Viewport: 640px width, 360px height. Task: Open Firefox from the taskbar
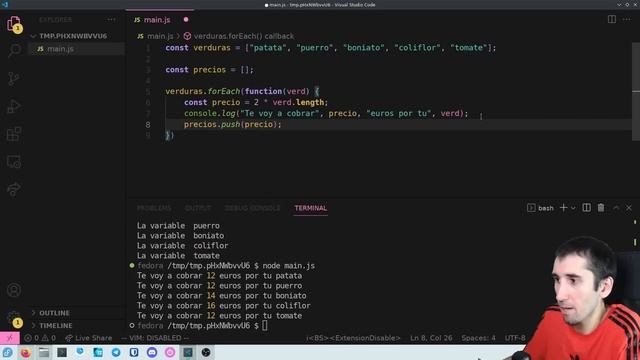pos(26,352)
